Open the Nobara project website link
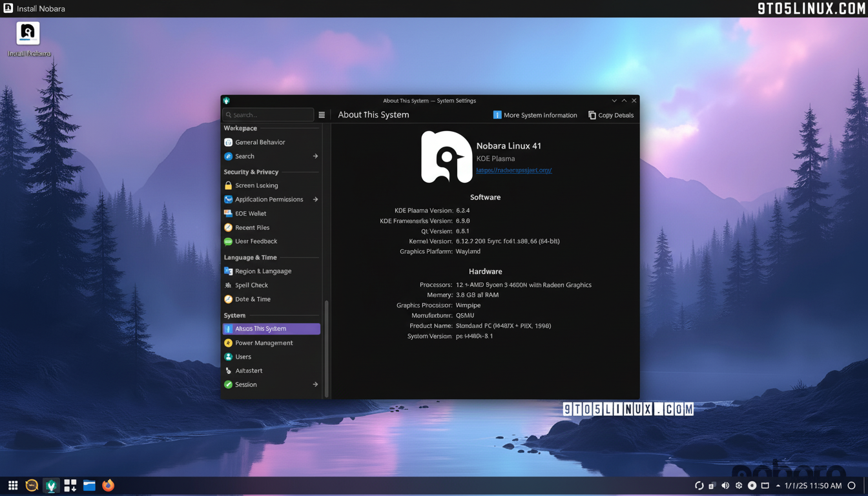Viewport: 868px width, 496px height. click(x=513, y=170)
